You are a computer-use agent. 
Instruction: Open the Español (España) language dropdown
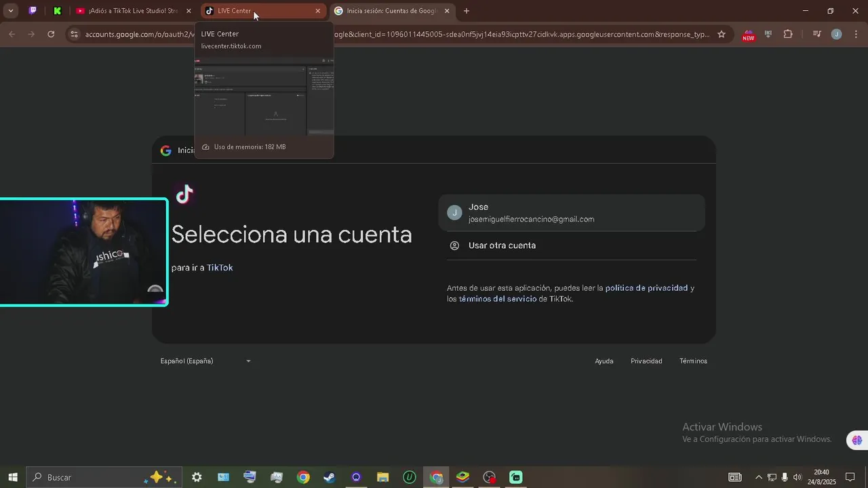[x=205, y=361]
